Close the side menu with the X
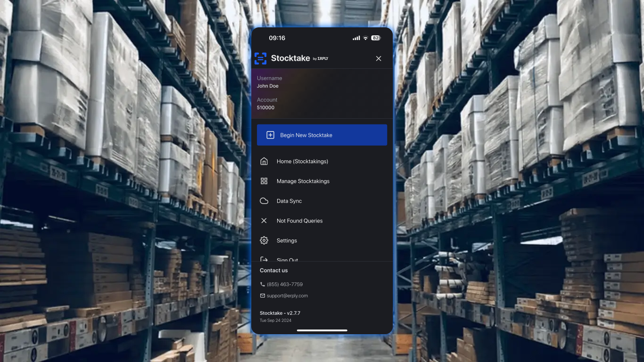This screenshot has width=644, height=362. [x=379, y=58]
